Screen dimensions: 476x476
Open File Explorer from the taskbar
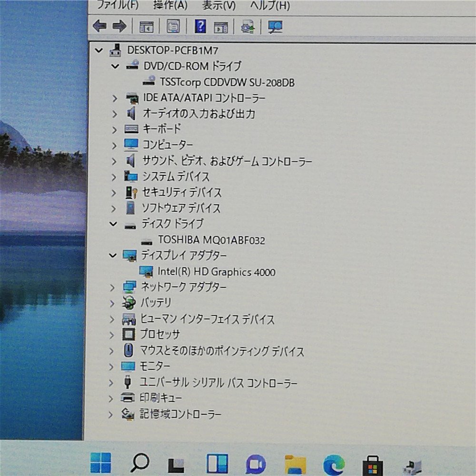coord(295,465)
